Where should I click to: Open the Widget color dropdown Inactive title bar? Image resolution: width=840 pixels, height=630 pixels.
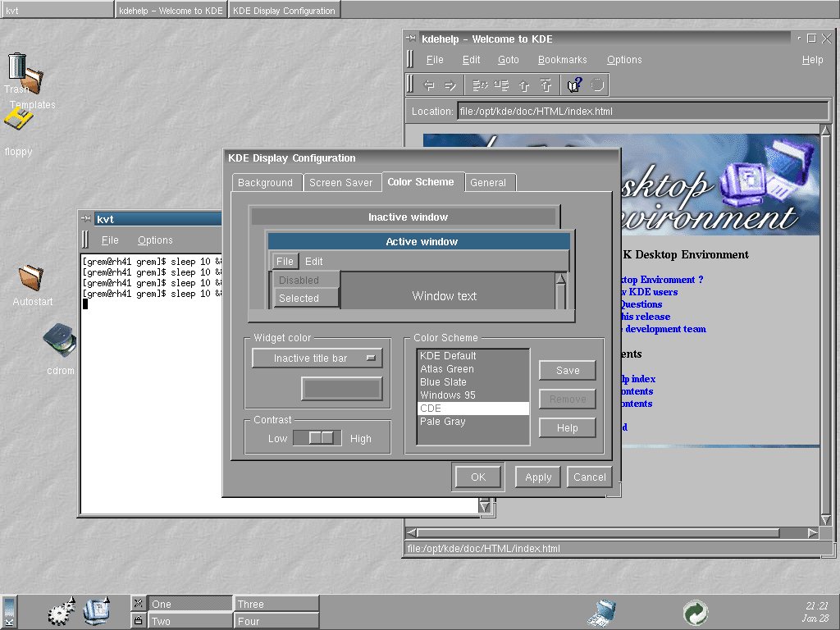tap(317, 358)
